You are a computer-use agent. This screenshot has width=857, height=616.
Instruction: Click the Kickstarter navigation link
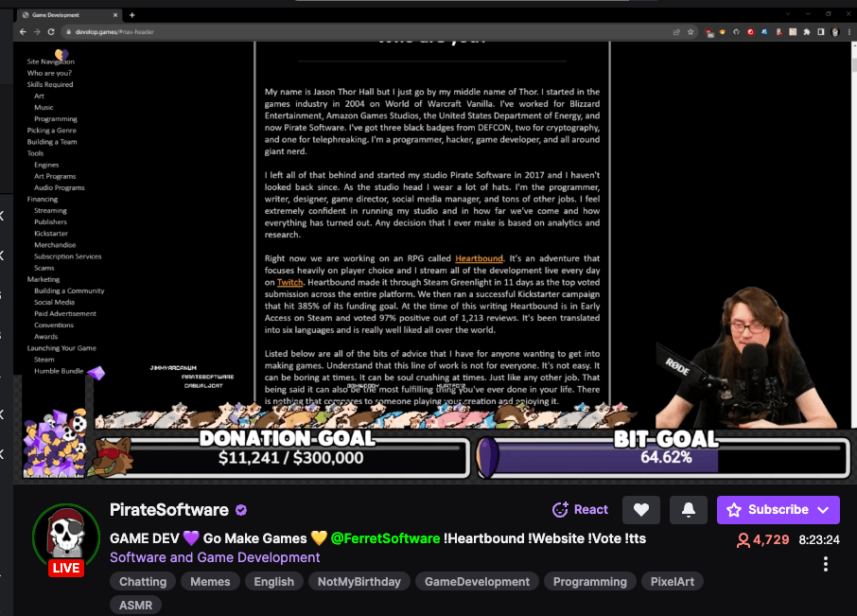(x=51, y=234)
